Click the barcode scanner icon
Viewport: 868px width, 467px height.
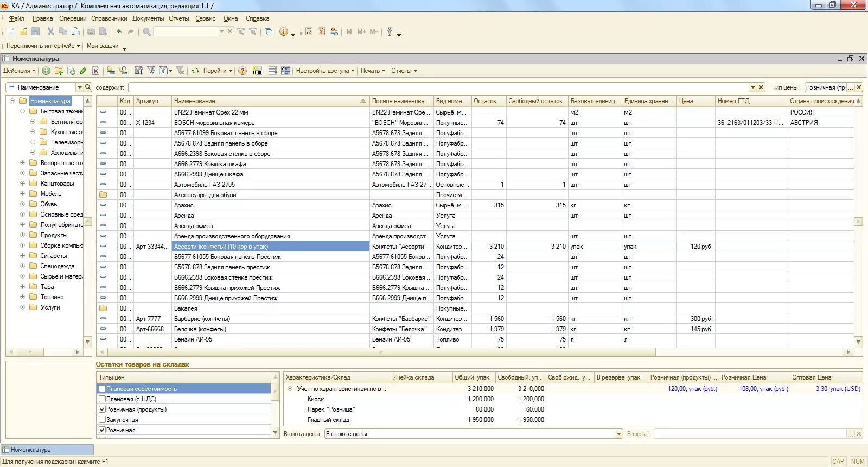click(258, 71)
